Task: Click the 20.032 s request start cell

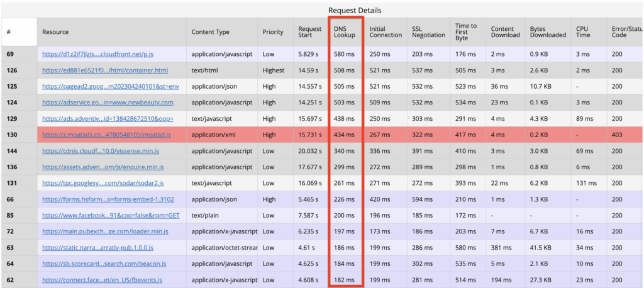Action: click(310, 151)
